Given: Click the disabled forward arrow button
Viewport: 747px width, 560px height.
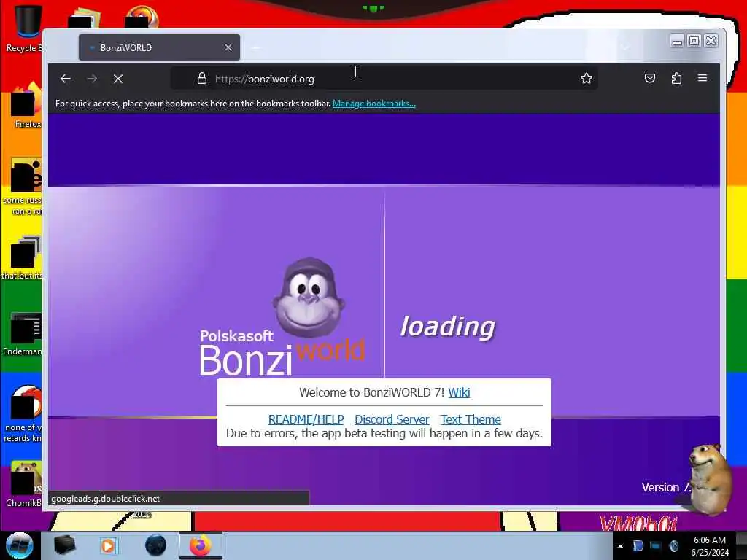Looking at the screenshot, I should (92, 79).
